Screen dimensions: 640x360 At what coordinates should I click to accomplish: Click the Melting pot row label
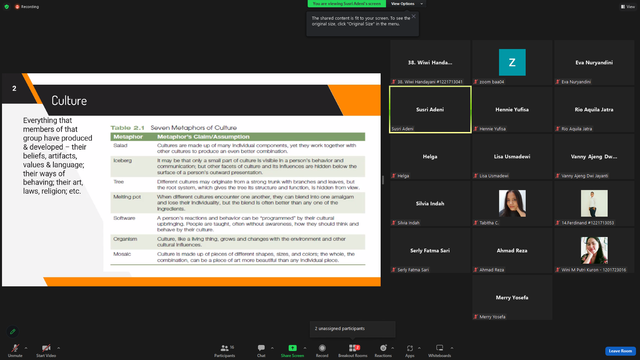click(x=127, y=197)
